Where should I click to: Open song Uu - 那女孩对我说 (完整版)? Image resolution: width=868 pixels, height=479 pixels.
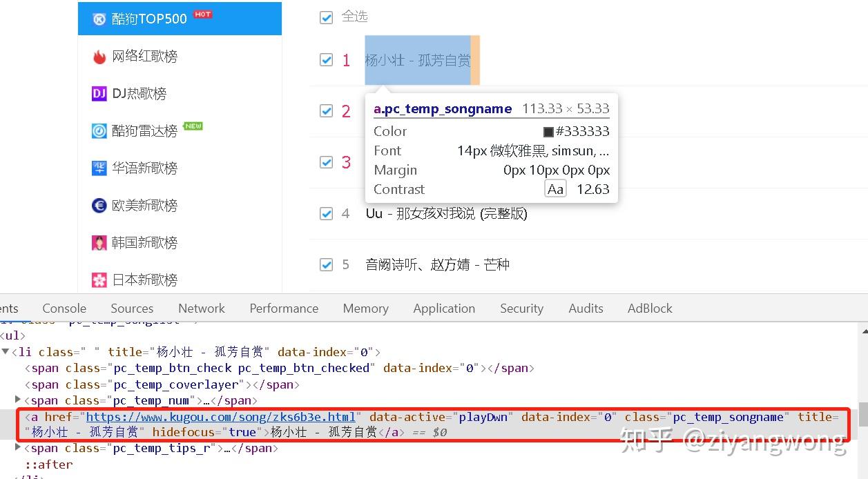447,214
